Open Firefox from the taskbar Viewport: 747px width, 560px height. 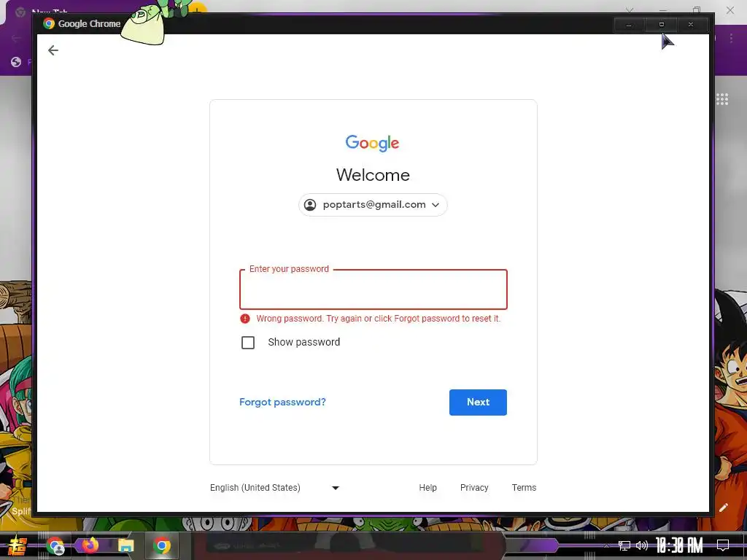pos(90,545)
